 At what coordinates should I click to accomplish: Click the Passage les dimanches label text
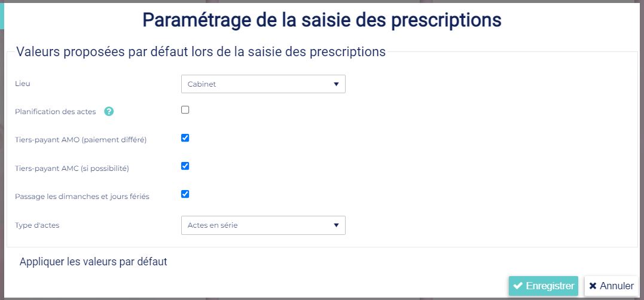(82, 197)
